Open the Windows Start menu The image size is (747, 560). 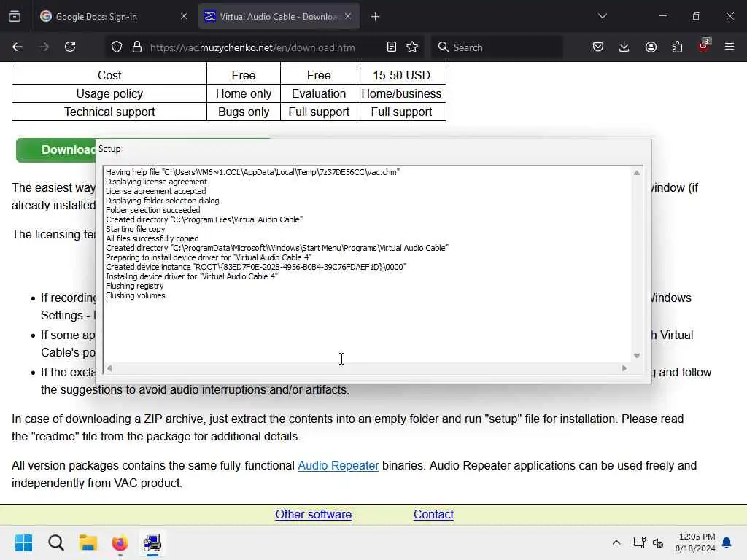coord(23,542)
